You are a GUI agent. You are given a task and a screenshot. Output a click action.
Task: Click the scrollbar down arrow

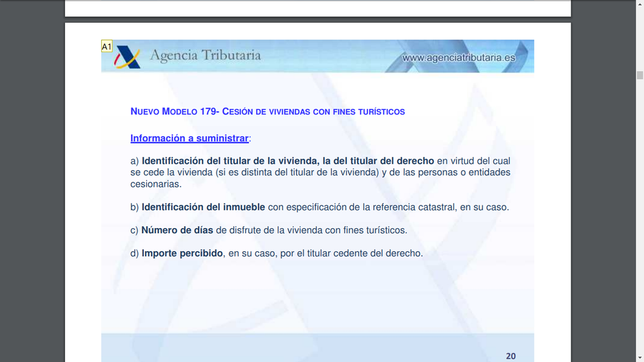(639, 357)
